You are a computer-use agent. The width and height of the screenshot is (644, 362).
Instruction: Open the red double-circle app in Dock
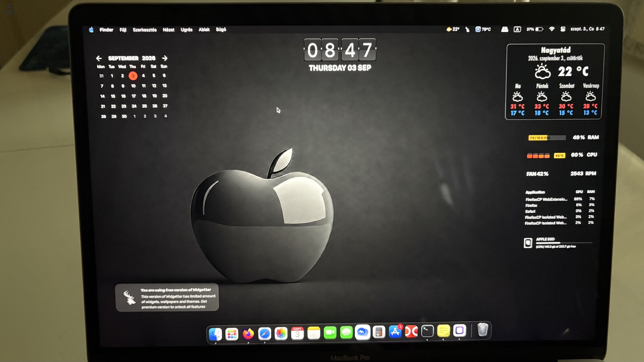411,332
